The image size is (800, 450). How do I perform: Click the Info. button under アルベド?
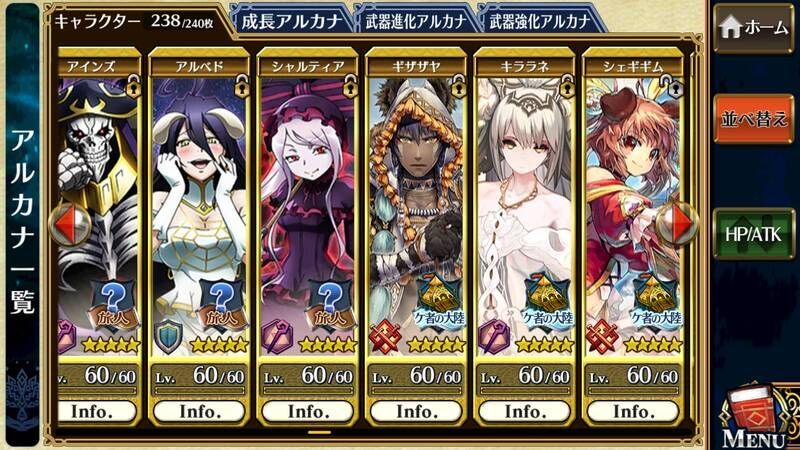coord(199,411)
